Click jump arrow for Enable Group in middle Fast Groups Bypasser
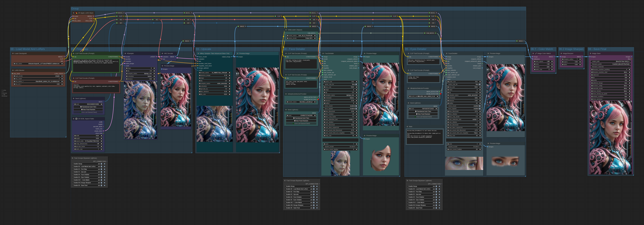This screenshot has width=644, height=225. [x=317, y=186]
